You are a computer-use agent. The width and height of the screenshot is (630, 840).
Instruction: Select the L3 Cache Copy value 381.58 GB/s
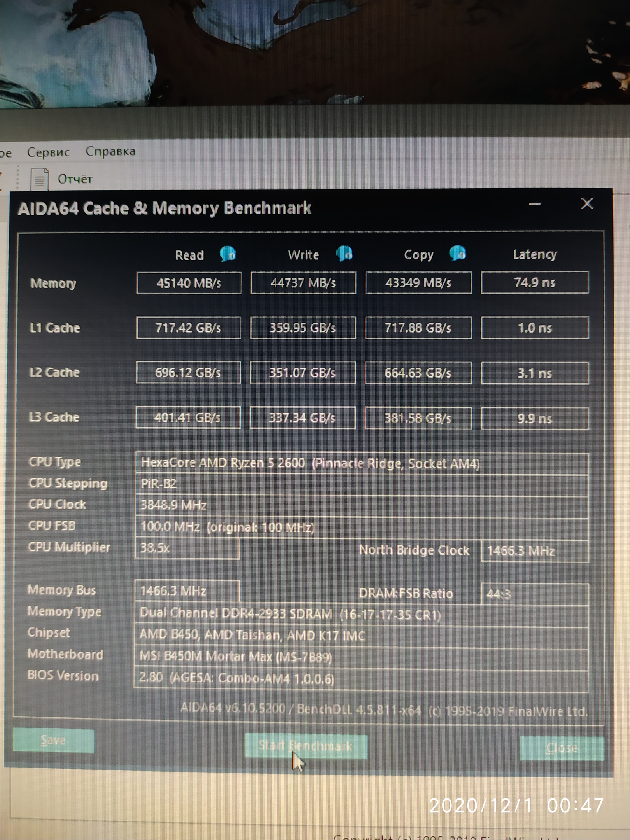418,418
